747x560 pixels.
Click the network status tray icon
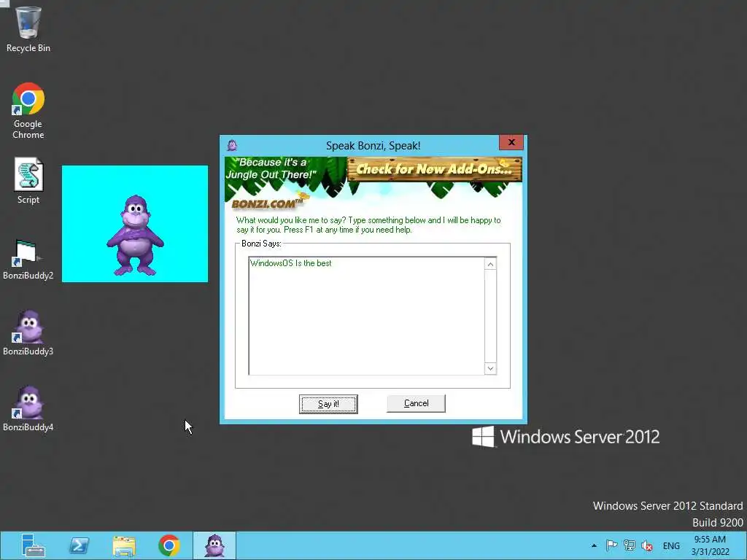[x=630, y=545]
